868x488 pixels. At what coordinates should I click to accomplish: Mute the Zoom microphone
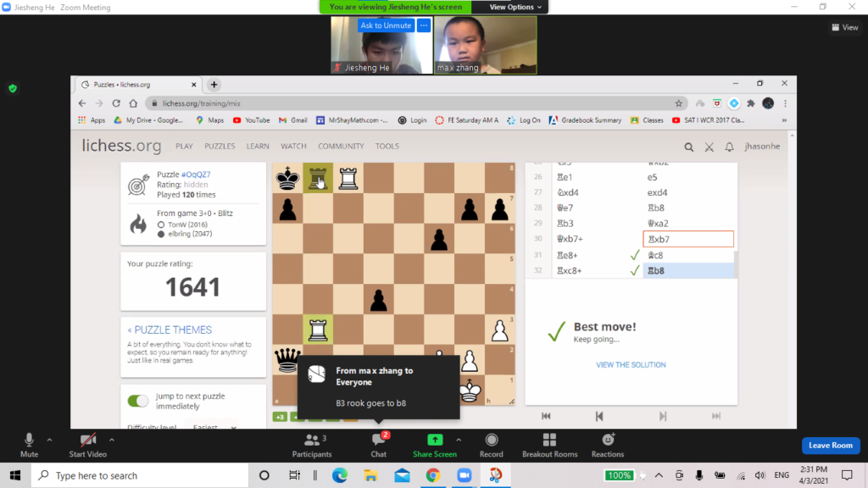coord(29,446)
